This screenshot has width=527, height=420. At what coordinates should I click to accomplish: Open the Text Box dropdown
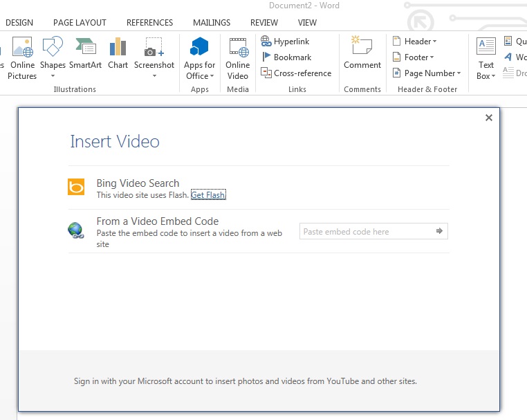pos(486,59)
